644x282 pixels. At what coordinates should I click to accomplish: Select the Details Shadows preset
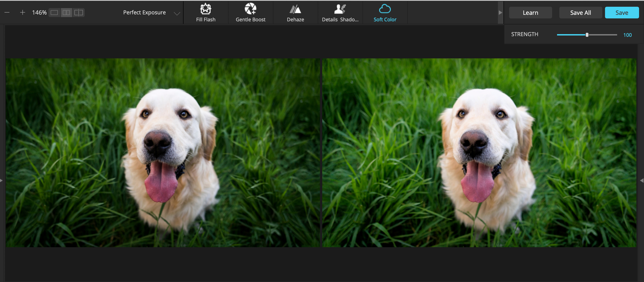pyautogui.click(x=340, y=13)
